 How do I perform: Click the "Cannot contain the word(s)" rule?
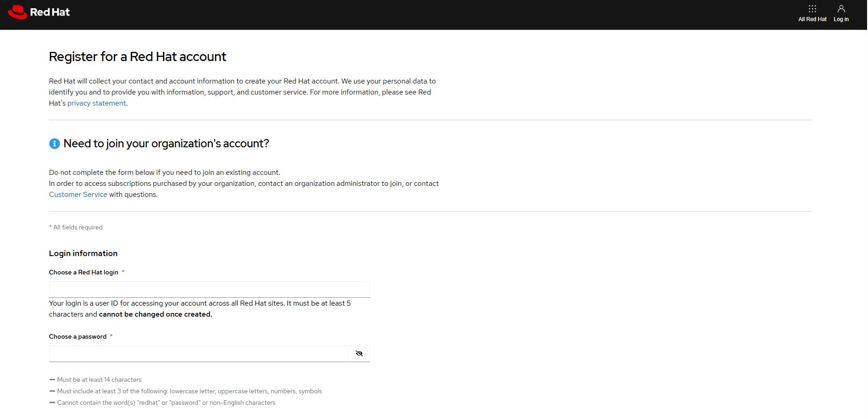(166, 402)
